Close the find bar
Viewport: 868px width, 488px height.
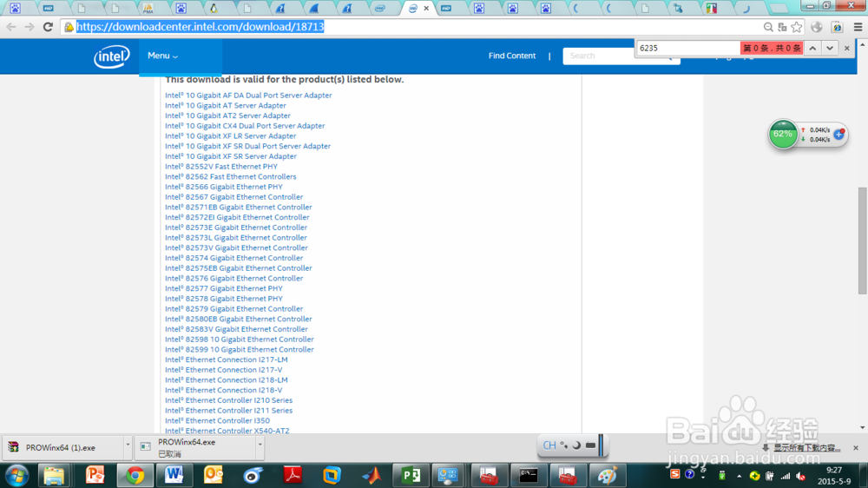pos(847,48)
